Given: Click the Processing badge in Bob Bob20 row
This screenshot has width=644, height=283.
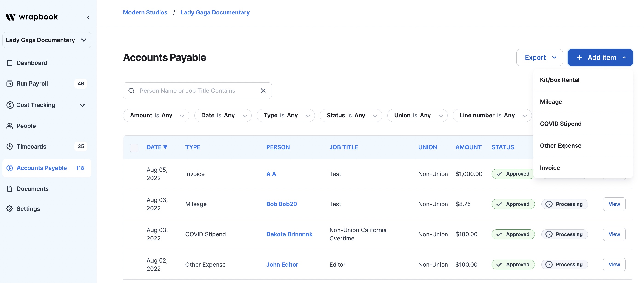Looking at the screenshot, I should point(564,204).
